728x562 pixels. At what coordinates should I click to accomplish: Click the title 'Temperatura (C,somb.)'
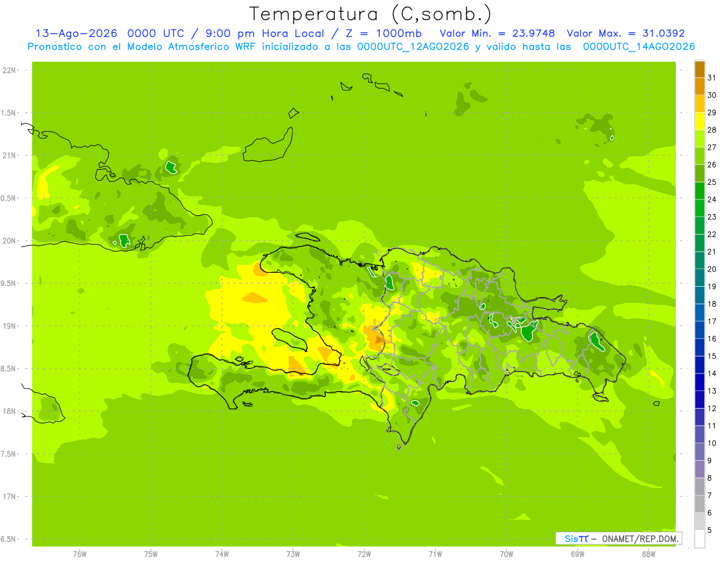[371, 14]
